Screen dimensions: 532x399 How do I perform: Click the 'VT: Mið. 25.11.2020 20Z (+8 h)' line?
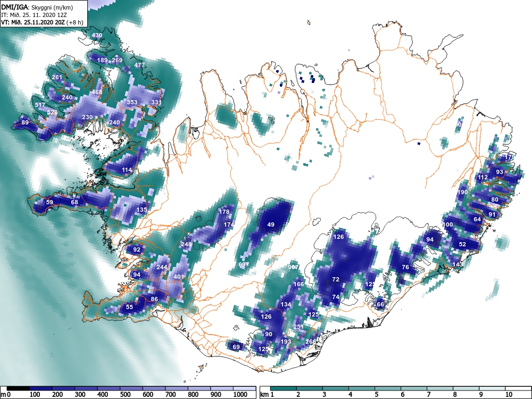pyautogui.click(x=42, y=22)
